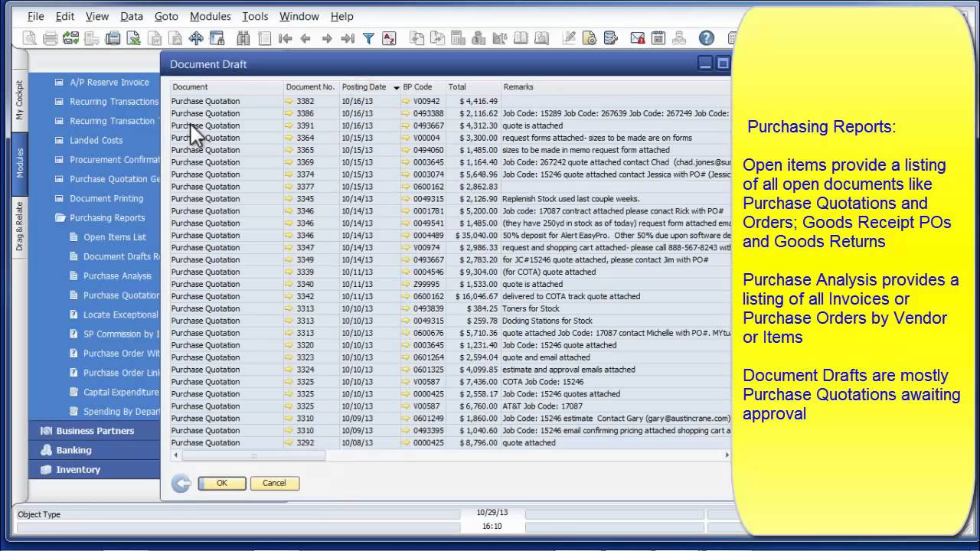Open link arrow for document 3292
980x551 pixels.
(289, 443)
